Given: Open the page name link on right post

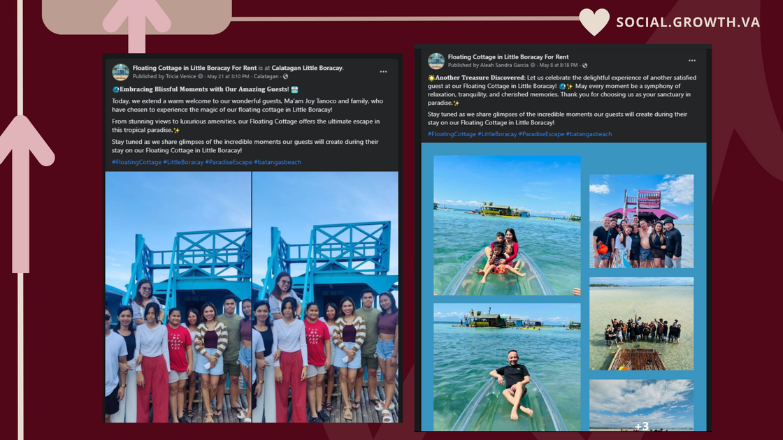Looking at the screenshot, I should tap(508, 57).
